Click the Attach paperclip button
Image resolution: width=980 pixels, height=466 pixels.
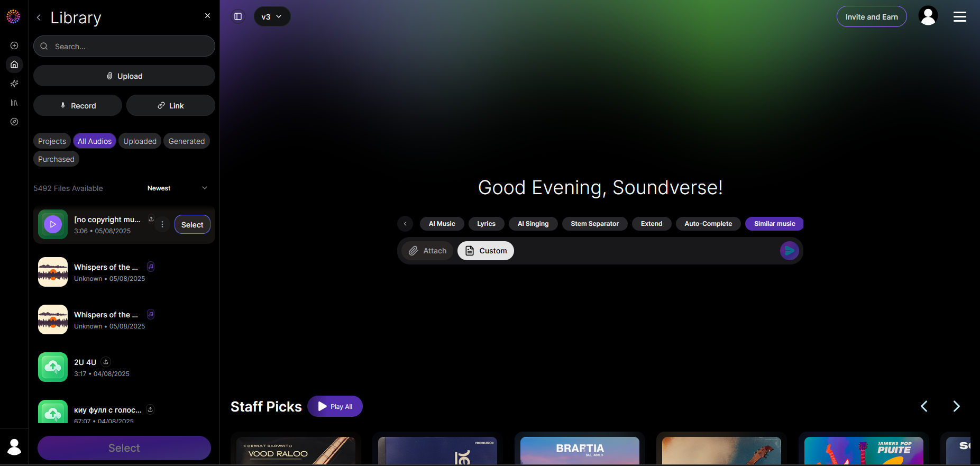point(427,251)
